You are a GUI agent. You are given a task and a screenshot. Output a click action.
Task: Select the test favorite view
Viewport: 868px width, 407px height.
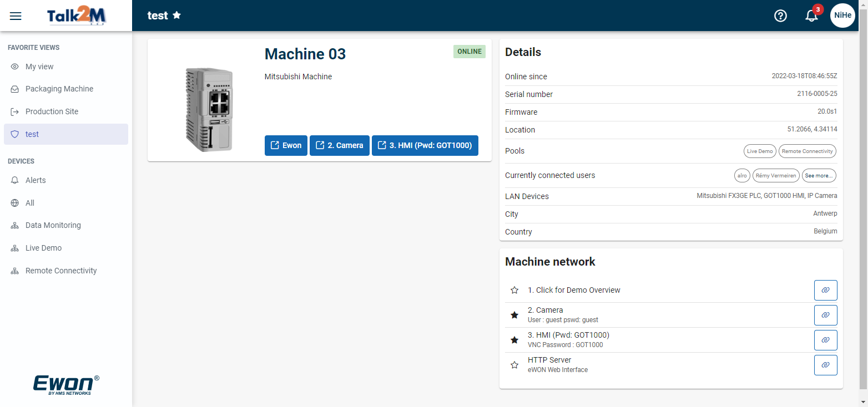pos(66,134)
